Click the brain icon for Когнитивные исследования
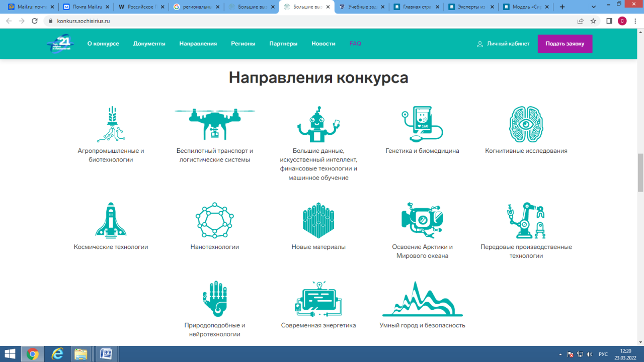 click(x=526, y=124)
